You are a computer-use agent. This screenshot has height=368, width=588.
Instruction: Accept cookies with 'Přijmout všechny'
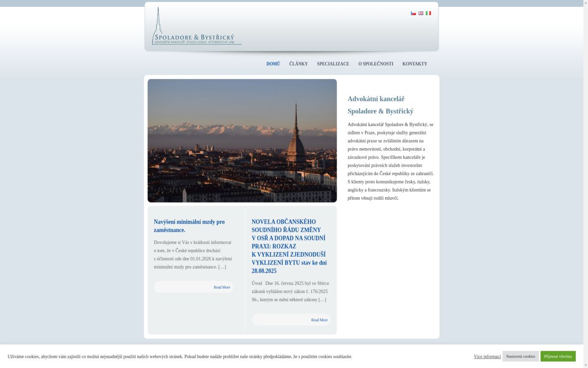click(558, 356)
